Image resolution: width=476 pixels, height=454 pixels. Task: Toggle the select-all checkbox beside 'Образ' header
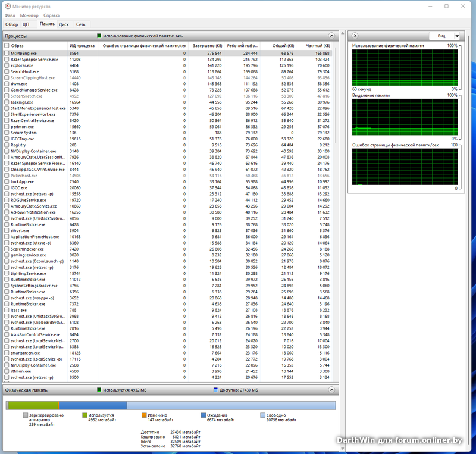click(7, 46)
